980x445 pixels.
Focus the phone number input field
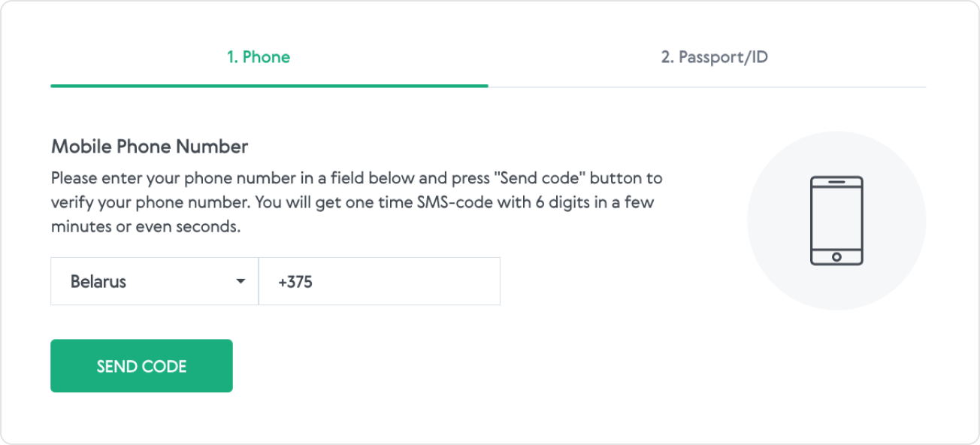pos(380,281)
